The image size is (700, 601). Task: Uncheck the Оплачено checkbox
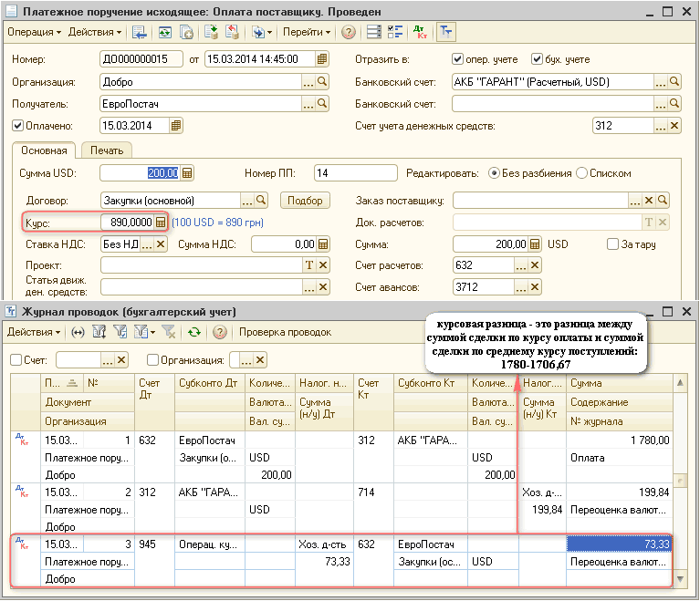pyautogui.click(x=17, y=126)
